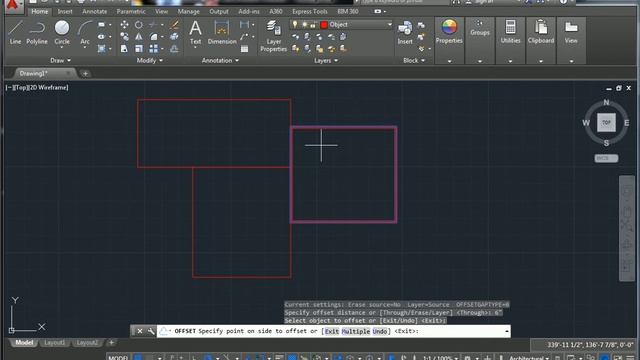640x360 pixels.
Task: Click the Hatch tool icon in Draw panel
Action: coord(102,49)
